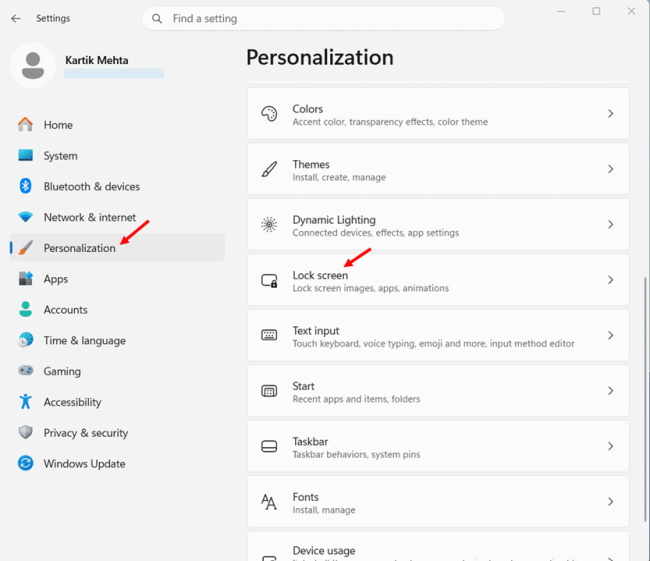Click the Lock screen monitor-lock icon

click(269, 281)
